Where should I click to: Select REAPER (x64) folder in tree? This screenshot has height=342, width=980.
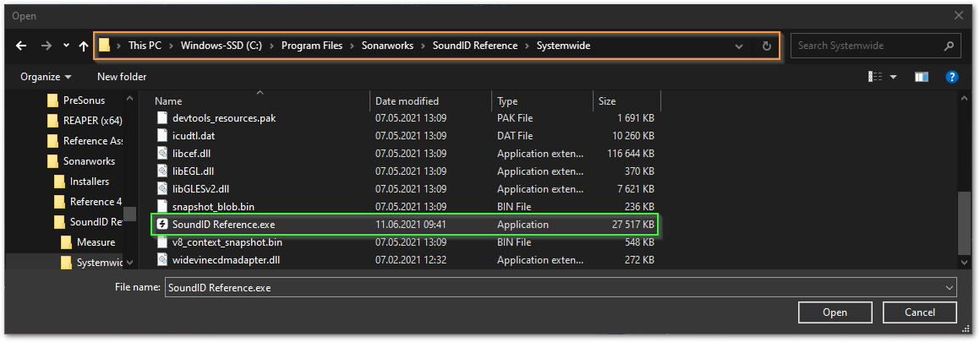pos(85,121)
